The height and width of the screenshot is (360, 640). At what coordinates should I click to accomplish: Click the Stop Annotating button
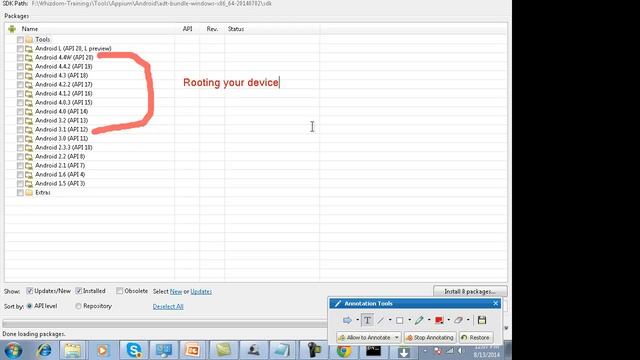pyautogui.click(x=430, y=338)
